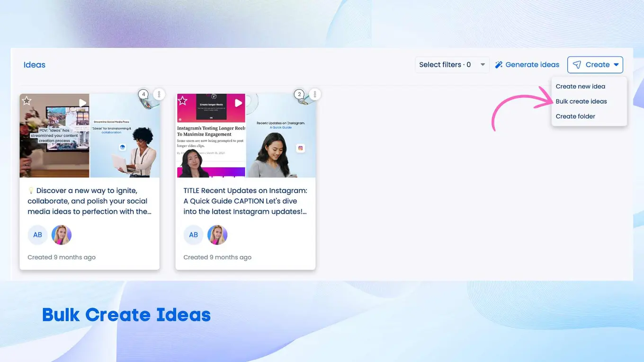This screenshot has width=644, height=362.
Task: Choose Create new idea from the menu
Action: [580, 86]
